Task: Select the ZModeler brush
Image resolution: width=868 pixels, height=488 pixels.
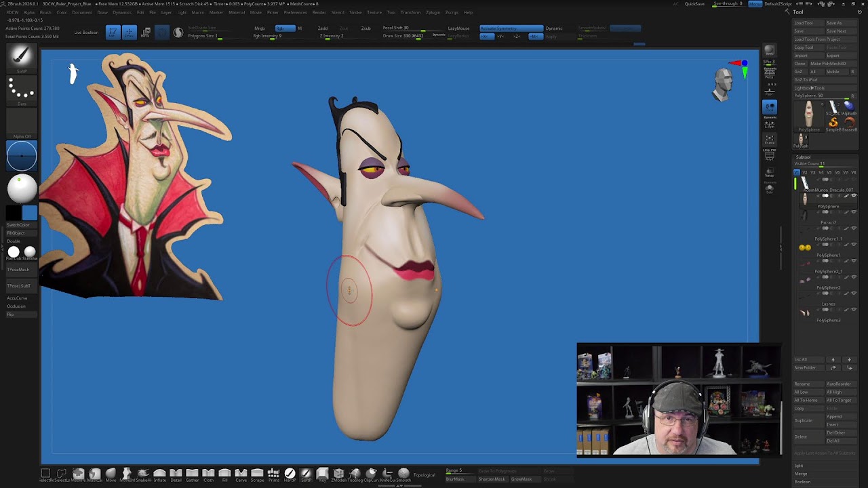Action: pos(338,474)
